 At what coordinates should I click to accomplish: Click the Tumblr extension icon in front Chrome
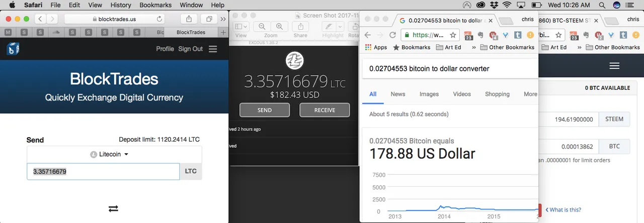518,35
